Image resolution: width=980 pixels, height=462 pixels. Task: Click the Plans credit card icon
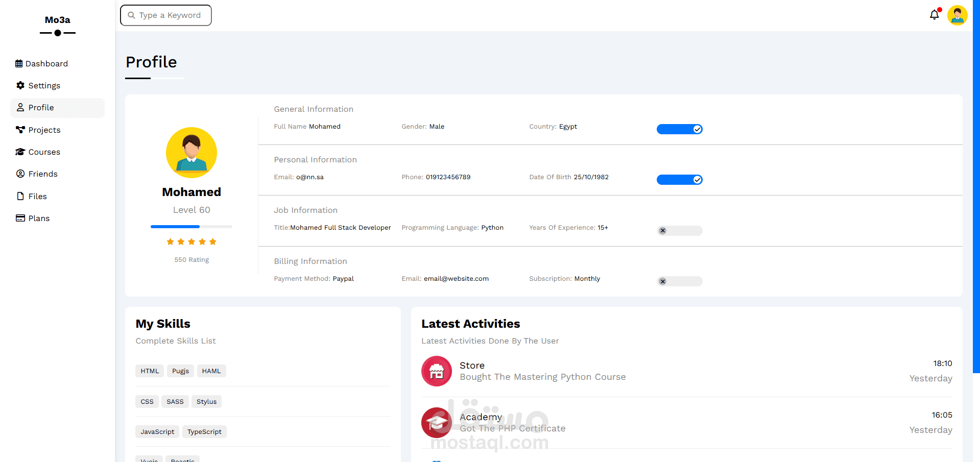(x=20, y=218)
